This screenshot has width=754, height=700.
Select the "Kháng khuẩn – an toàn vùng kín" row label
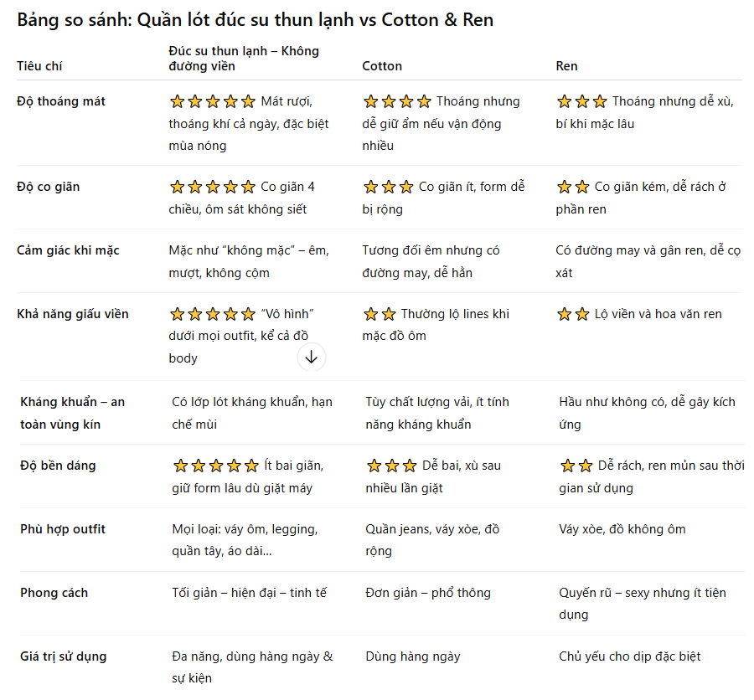click(x=72, y=413)
